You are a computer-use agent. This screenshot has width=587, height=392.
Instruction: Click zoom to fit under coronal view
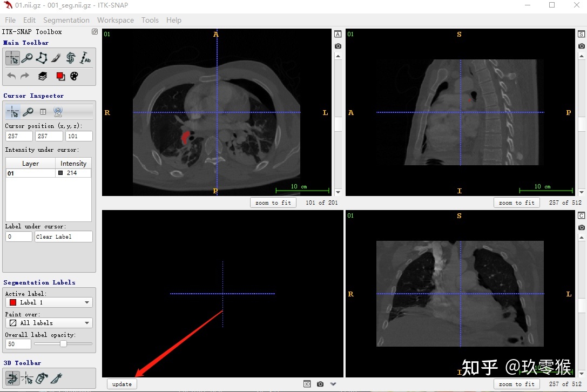517,384
